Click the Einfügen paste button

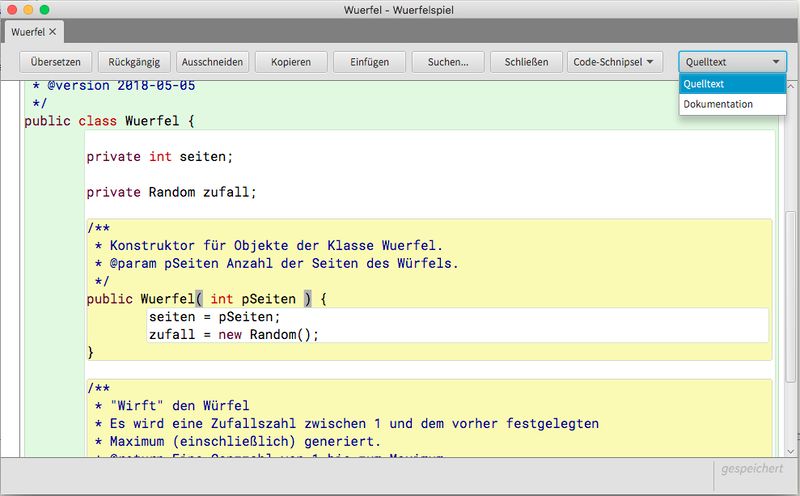pos(369,62)
